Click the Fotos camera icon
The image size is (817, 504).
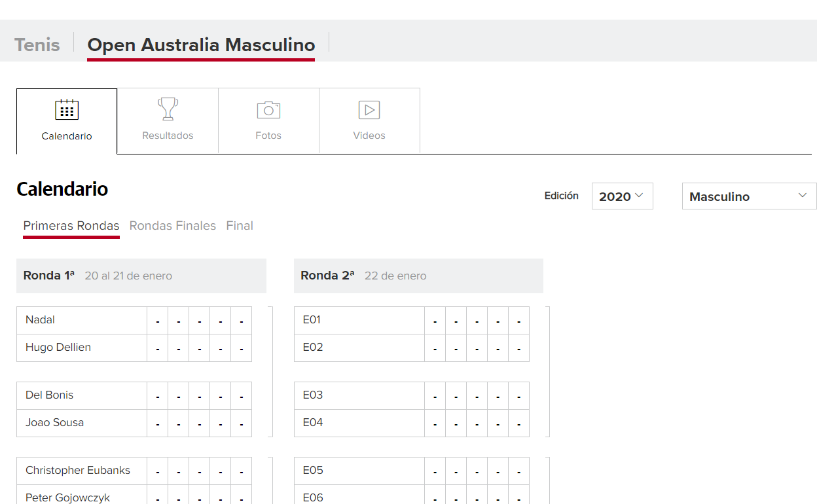click(268, 110)
